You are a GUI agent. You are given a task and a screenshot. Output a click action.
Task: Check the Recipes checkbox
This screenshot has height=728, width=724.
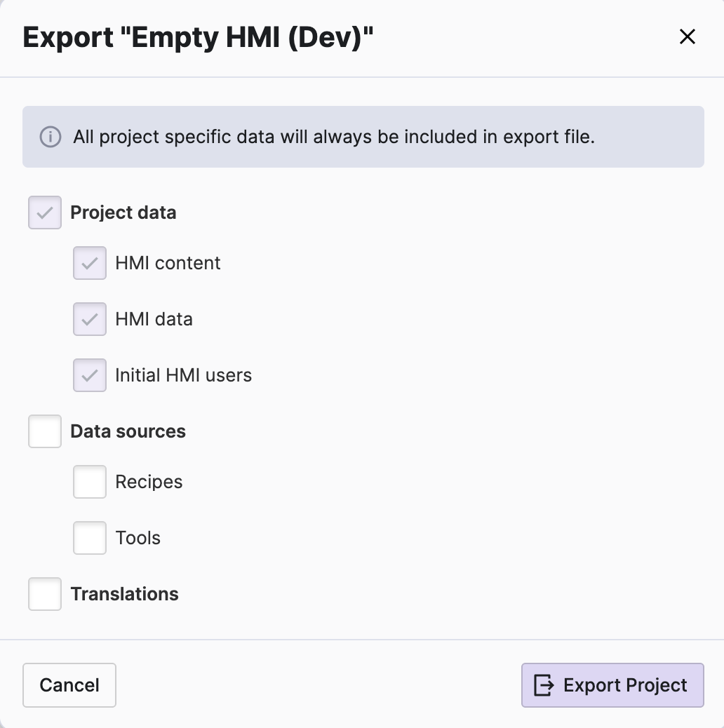[x=90, y=482]
